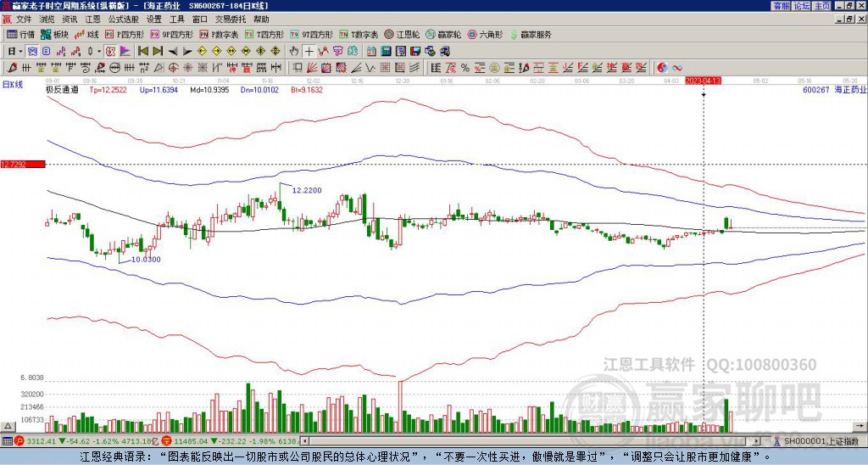
Task: Jump to first bar with green skip-back icon
Action: pyautogui.click(x=142, y=52)
